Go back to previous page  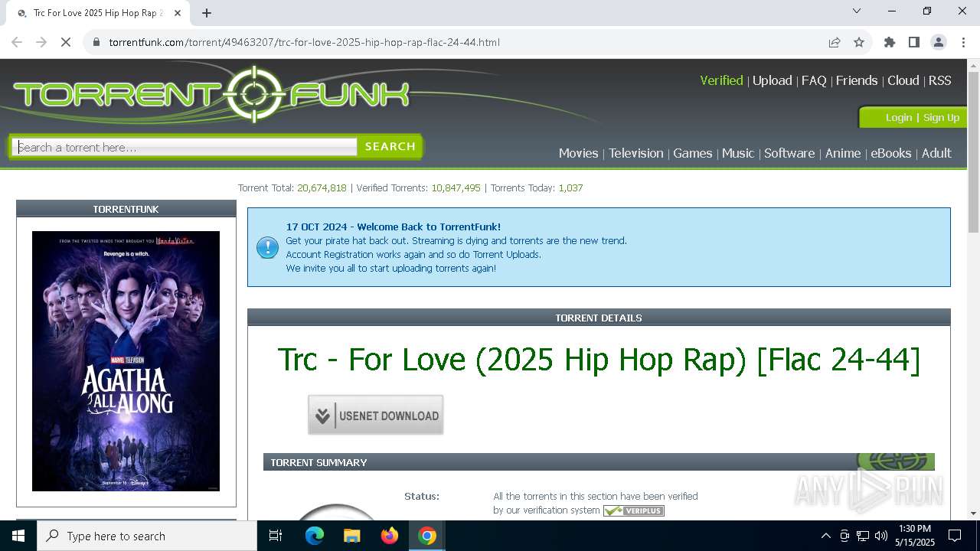[x=17, y=42]
